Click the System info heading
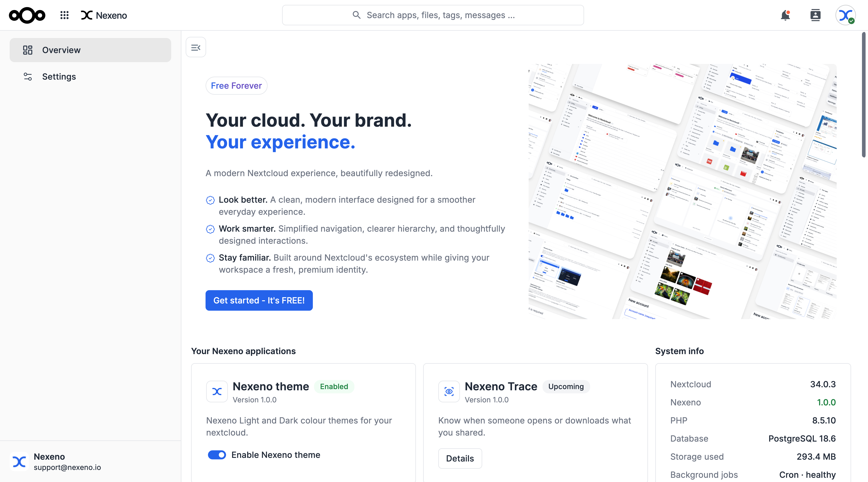The height and width of the screenshot is (482, 868). 679,351
